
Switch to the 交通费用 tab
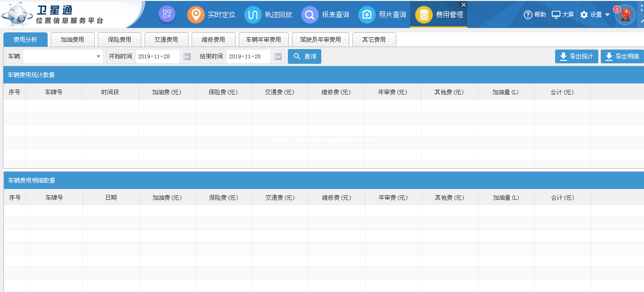167,40
